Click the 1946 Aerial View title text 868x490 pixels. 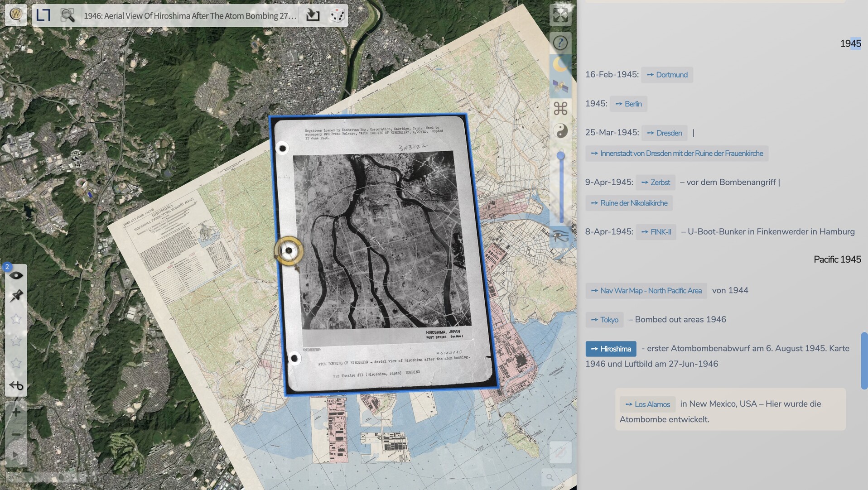pos(190,15)
